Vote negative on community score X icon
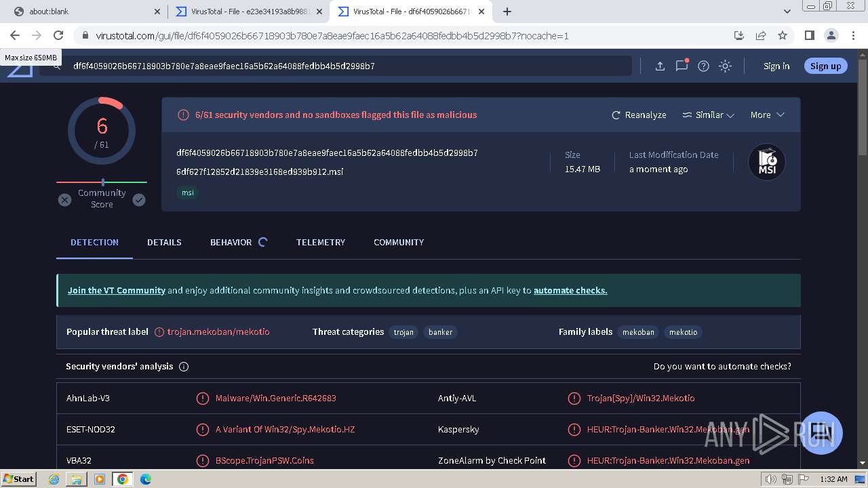Image resolution: width=868 pixels, height=488 pixels. pyautogui.click(x=64, y=199)
